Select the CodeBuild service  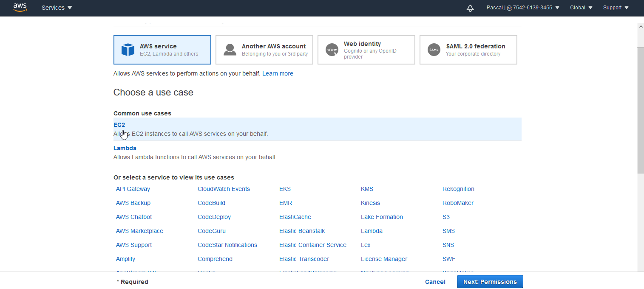pyautogui.click(x=211, y=203)
